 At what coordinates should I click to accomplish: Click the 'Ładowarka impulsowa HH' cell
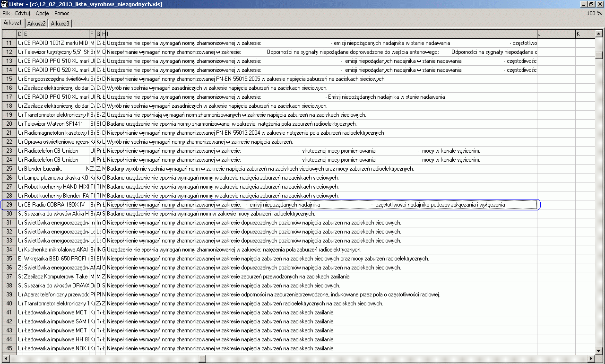[56, 339]
